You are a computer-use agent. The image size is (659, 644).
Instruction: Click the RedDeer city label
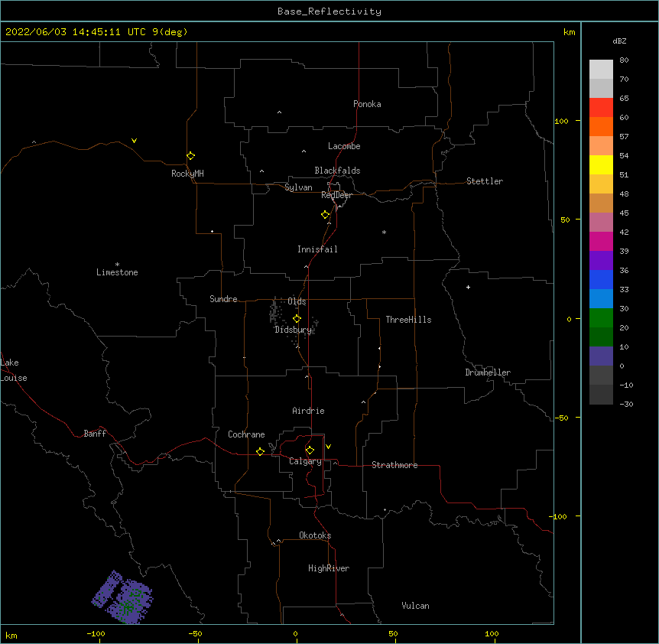[x=336, y=195]
